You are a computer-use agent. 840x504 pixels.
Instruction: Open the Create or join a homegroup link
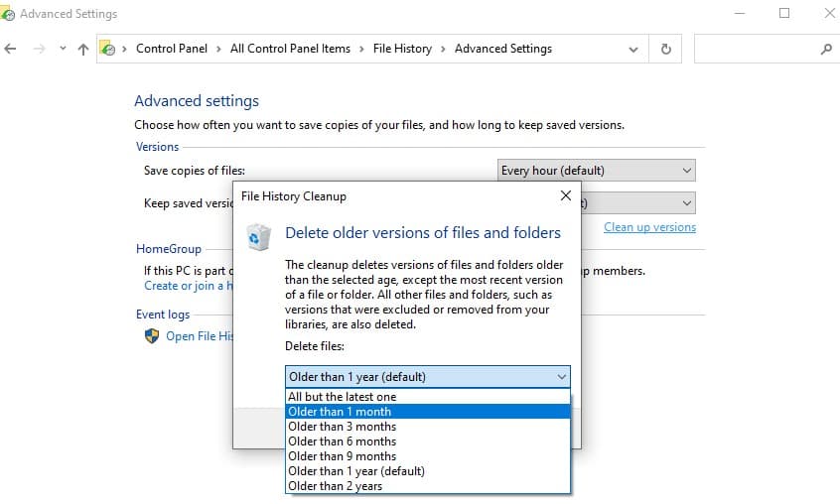(x=187, y=286)
